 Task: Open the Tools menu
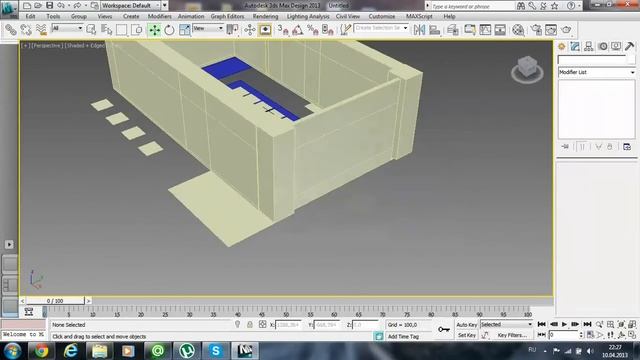53,16
